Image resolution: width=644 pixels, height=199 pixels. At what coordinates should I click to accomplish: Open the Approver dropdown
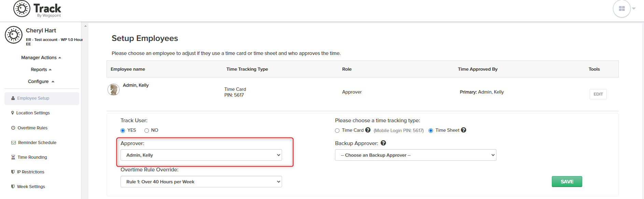click(x=201, y=155)
